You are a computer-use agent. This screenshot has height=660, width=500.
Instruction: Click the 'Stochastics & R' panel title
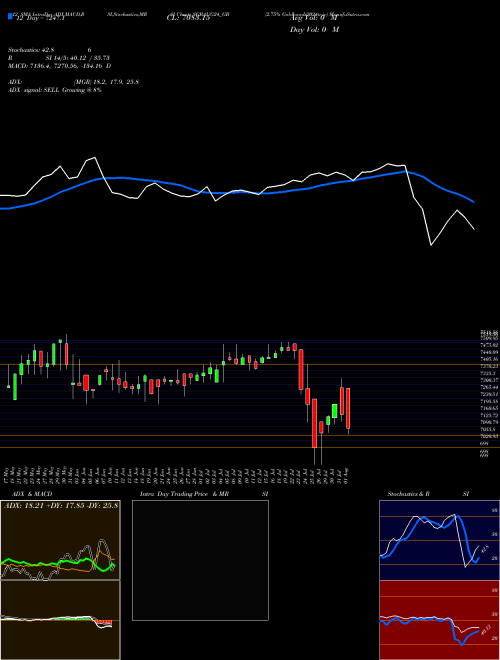click(408, 494)
